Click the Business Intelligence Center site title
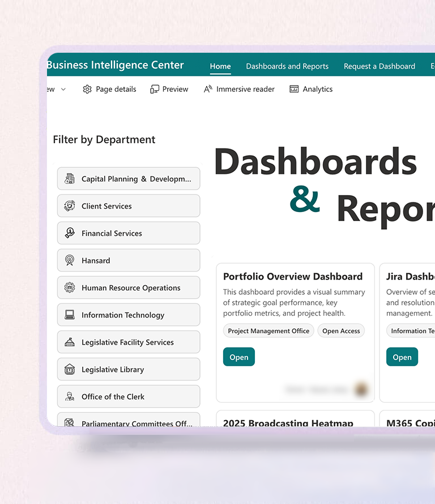Screen dimensions: 435x504 tap(115, 65)
